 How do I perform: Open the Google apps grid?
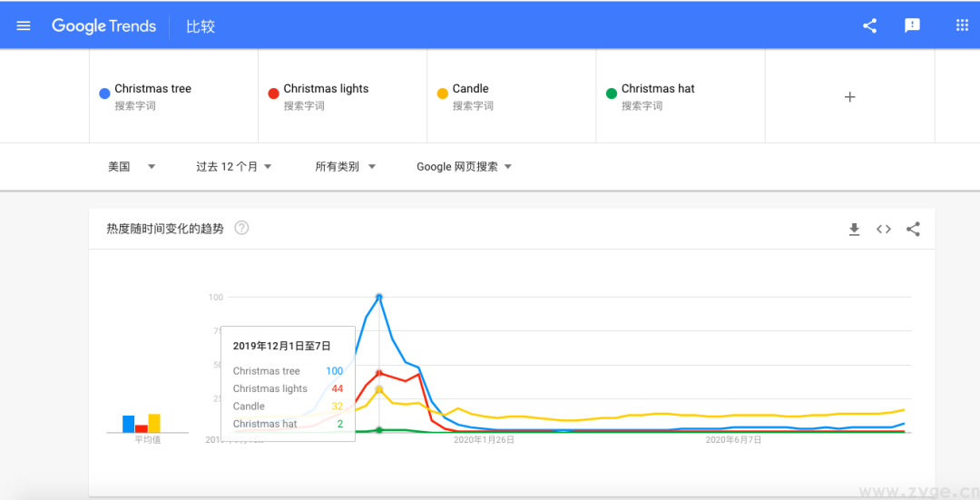tap(962, 25)
